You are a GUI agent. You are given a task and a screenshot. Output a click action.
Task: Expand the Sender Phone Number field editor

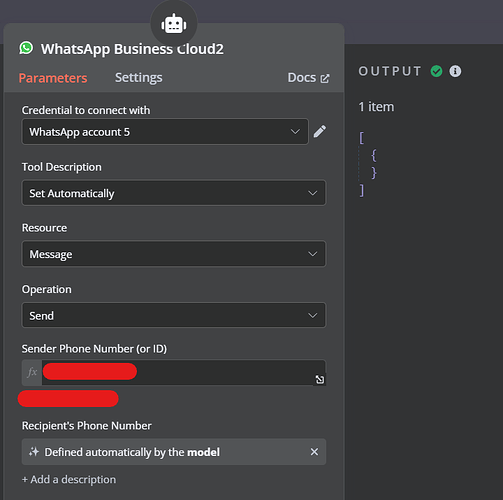coord(320,380)
